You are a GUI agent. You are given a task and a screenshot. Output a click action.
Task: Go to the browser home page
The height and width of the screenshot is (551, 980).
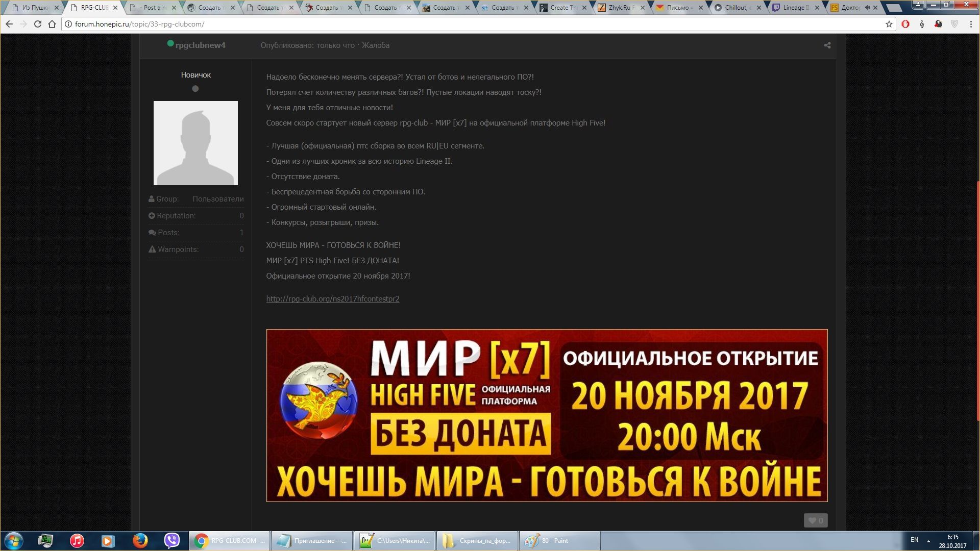[x=52, y=24]
